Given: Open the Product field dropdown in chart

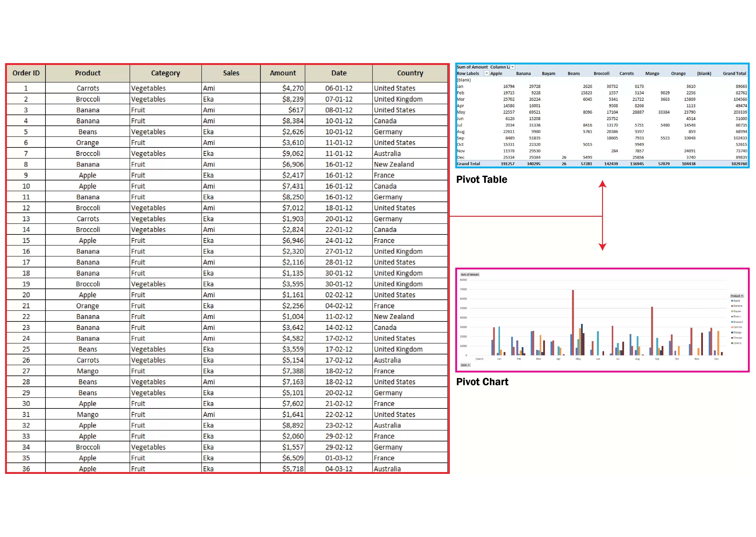Looking at the screenshot, I should click(737, 296).
